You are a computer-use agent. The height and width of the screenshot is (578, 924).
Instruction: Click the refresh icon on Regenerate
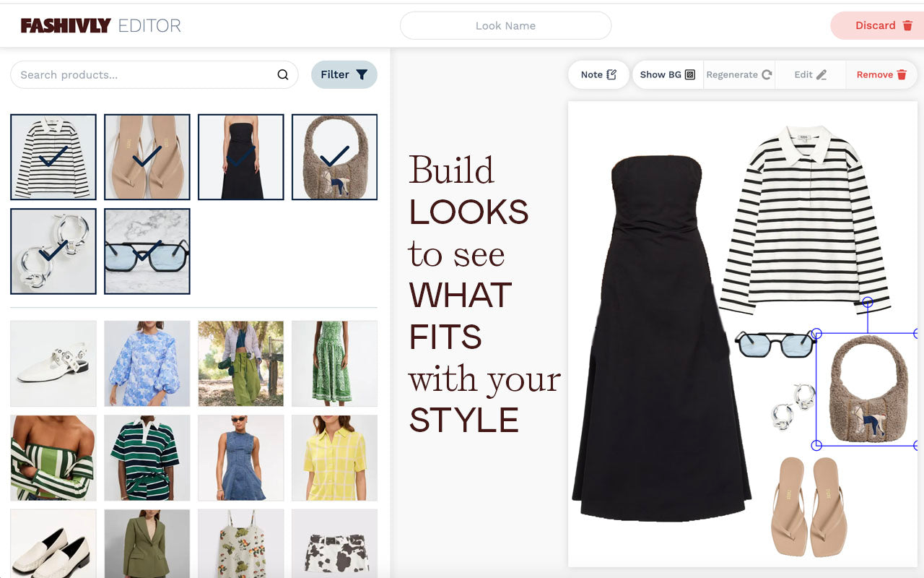click(766, 74)
